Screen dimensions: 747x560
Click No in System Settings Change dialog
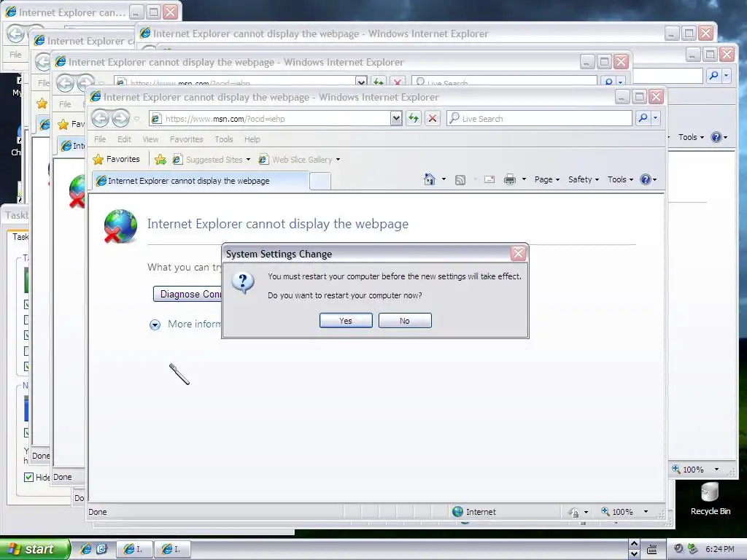405,321
